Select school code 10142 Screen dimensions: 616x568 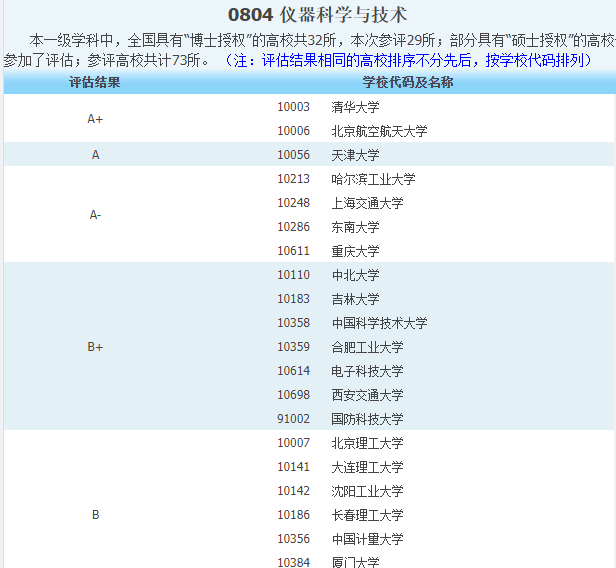point(293,490)
